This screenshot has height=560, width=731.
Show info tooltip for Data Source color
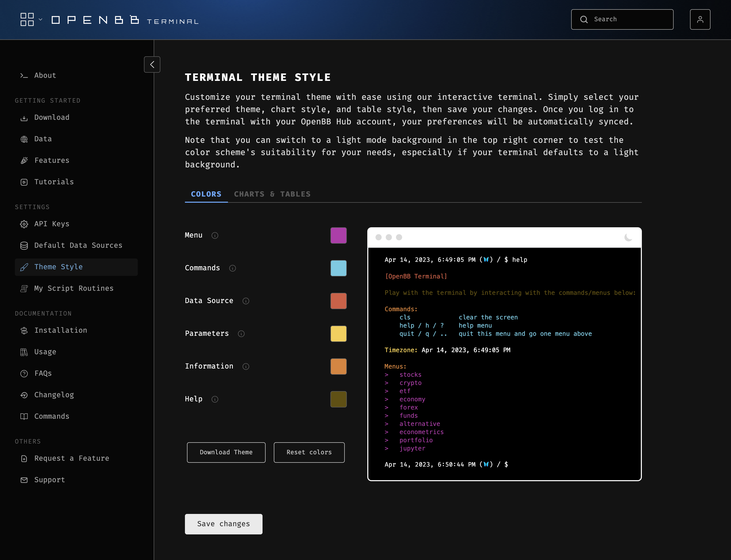pyautogui.click(x=246, y=301)
